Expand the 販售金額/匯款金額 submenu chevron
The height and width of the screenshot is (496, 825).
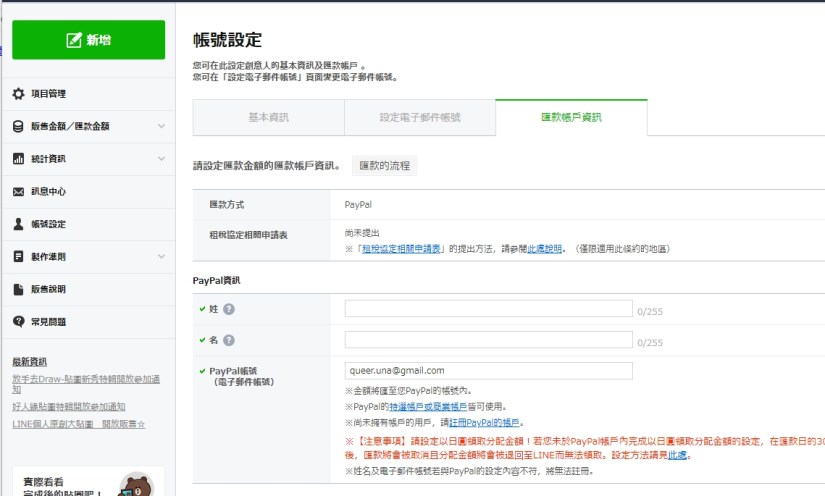pos(161,127)
